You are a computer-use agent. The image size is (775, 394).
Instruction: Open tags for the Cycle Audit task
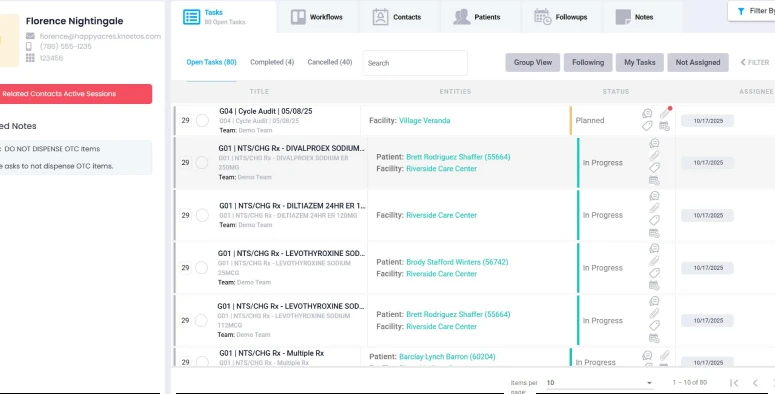[647, 127]
